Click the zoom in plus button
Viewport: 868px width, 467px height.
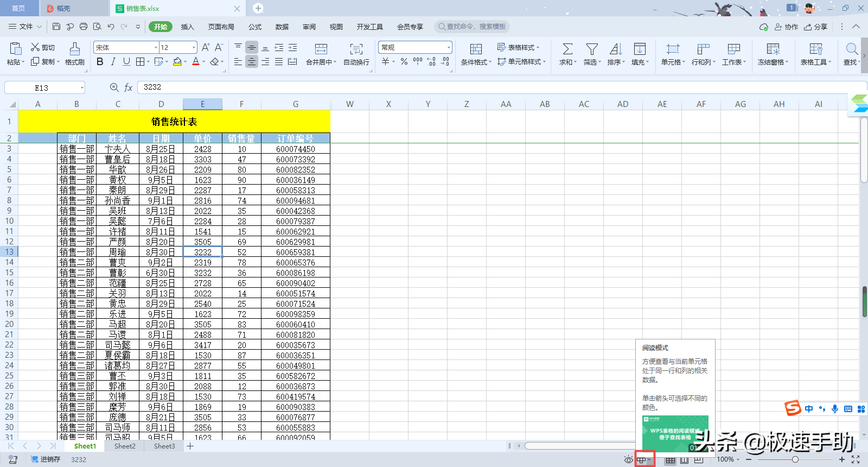click(842, 459)
